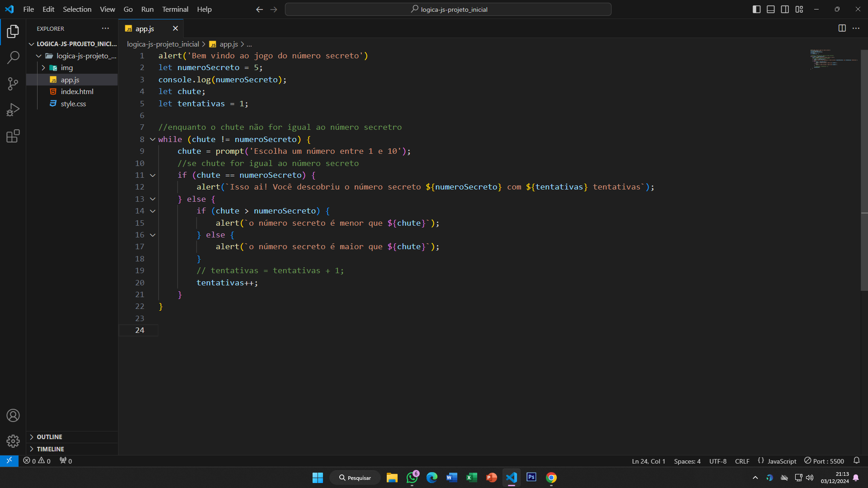The height and width of the screenshot is (488, 868).
Task: Open the Terminal menu
Action: point(175,9)
